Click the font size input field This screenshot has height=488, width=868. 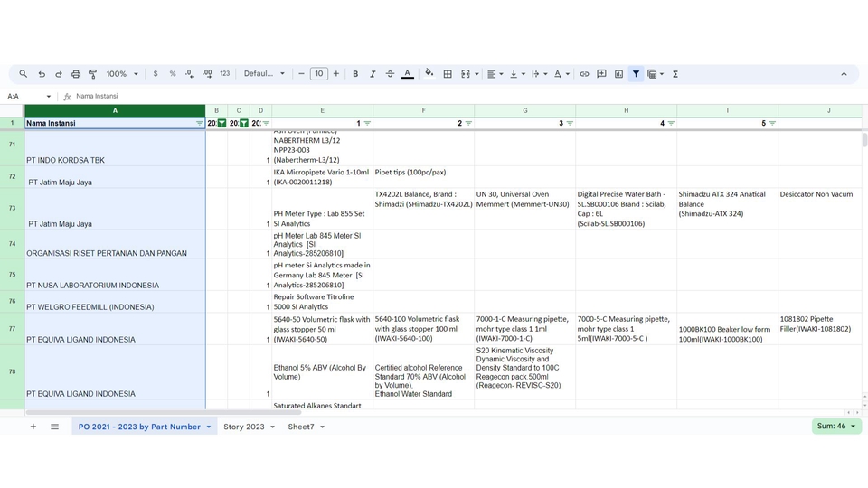click(x=319, y=73)
